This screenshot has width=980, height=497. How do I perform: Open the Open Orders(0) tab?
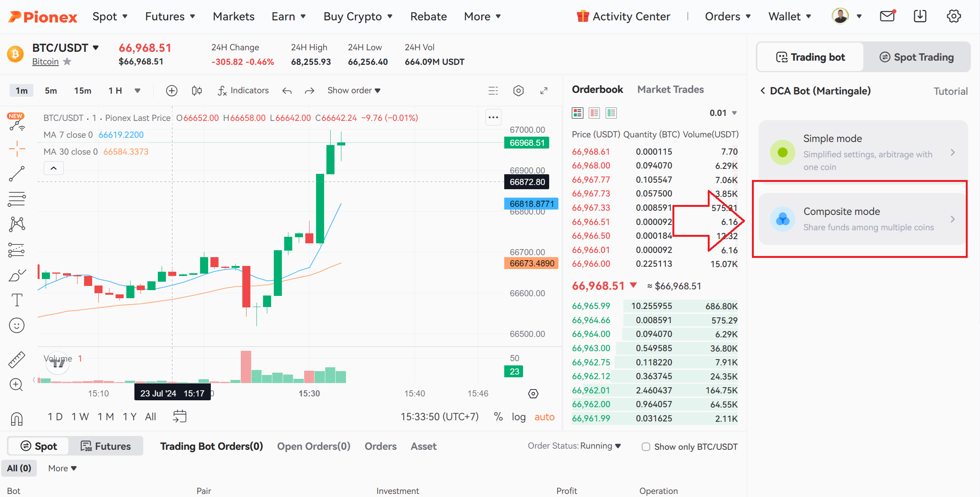tap(314, 446)
